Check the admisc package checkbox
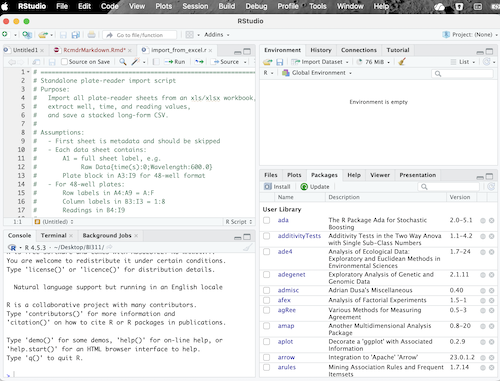500x381 pixels. click(266, 290)
